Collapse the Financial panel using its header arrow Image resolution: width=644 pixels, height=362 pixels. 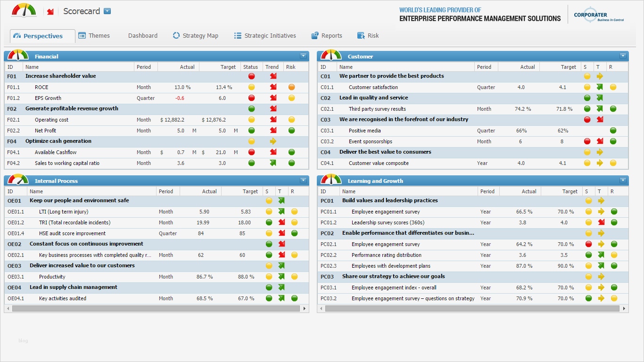point(303,56)
